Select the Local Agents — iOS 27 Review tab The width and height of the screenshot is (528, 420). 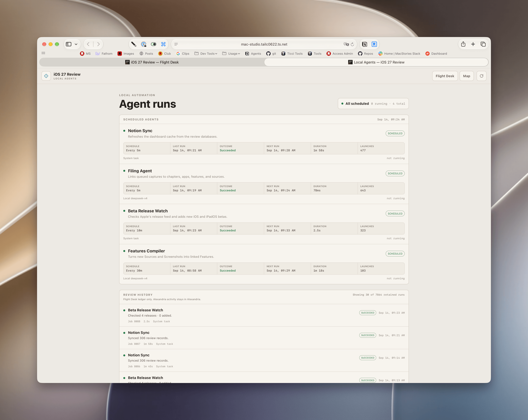pos(376,62)
